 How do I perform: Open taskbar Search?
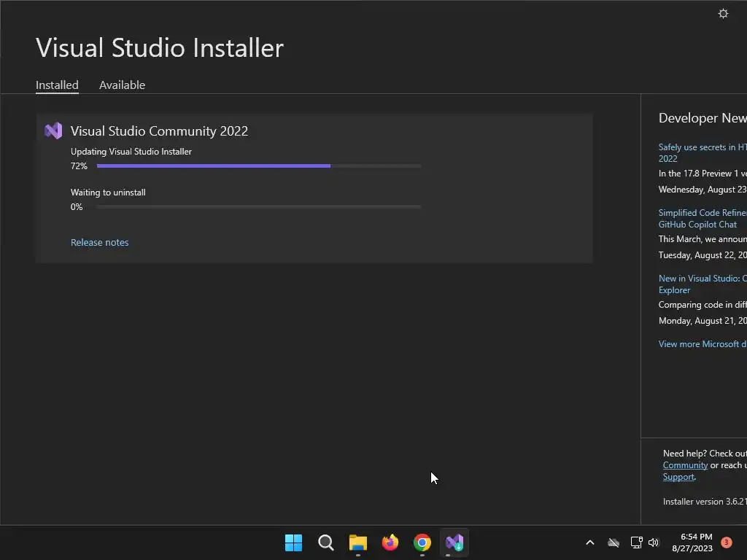pos(326,542)
